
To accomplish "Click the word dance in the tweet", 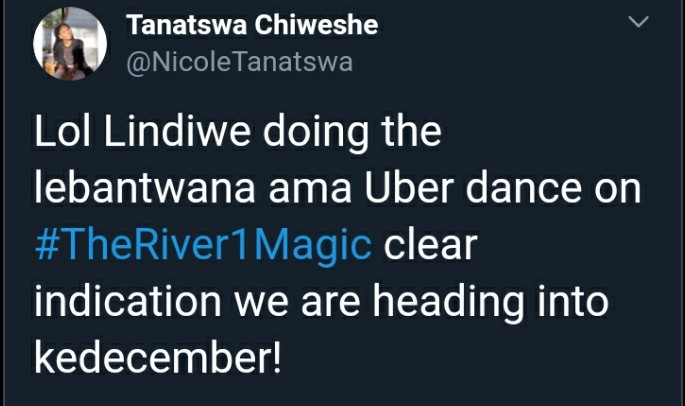I will click(524, 188).
